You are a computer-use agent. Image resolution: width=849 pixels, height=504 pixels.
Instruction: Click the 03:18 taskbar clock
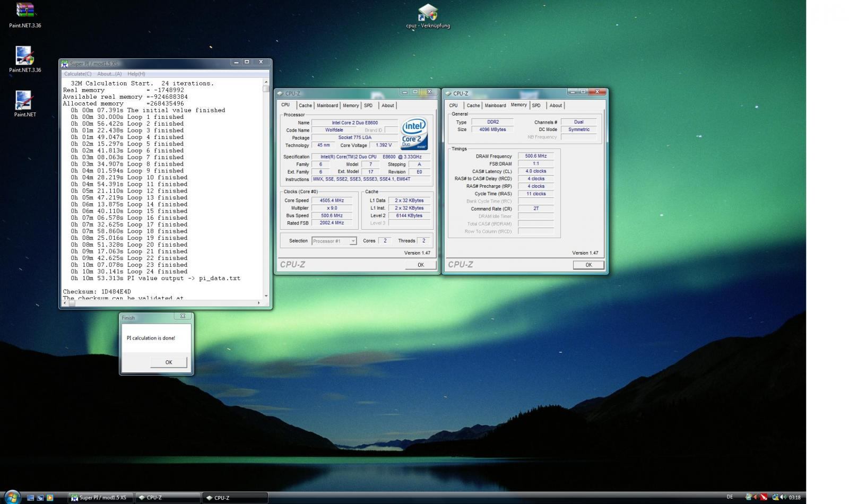[x=794, y=498]
